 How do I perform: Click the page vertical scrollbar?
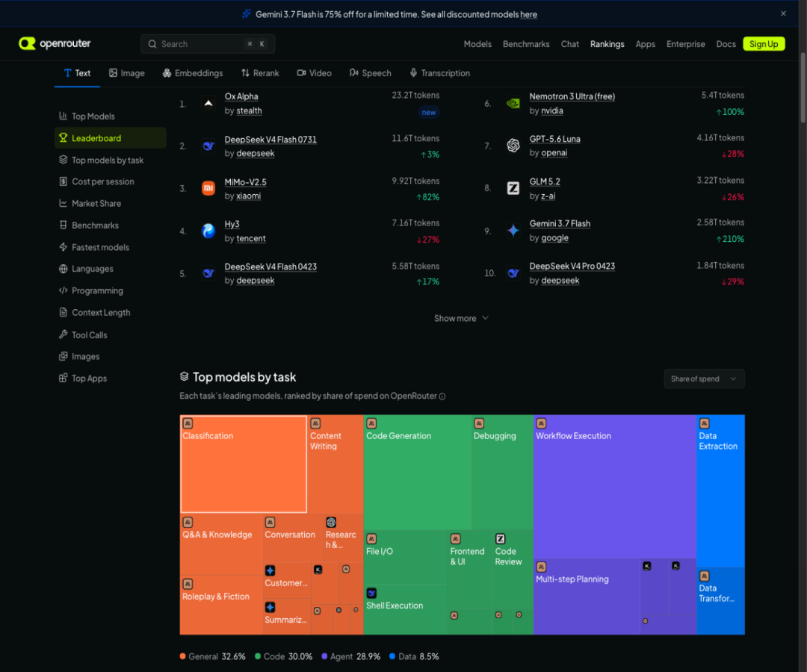point(803,87)
